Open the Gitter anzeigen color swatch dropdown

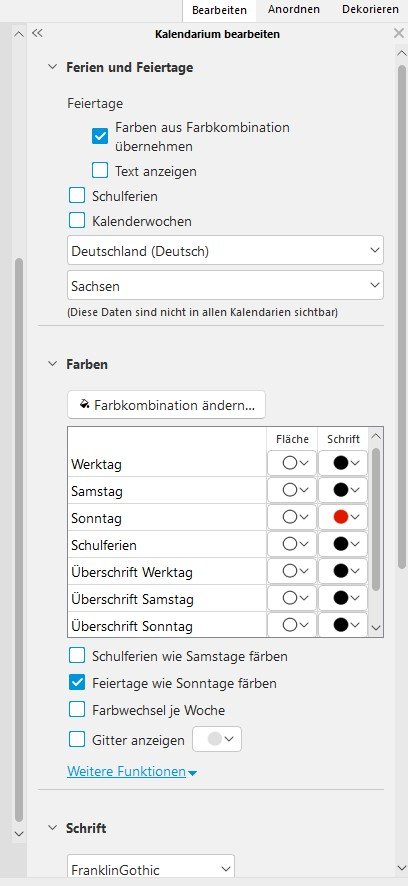pyautogui.click(x=218, y=740)
